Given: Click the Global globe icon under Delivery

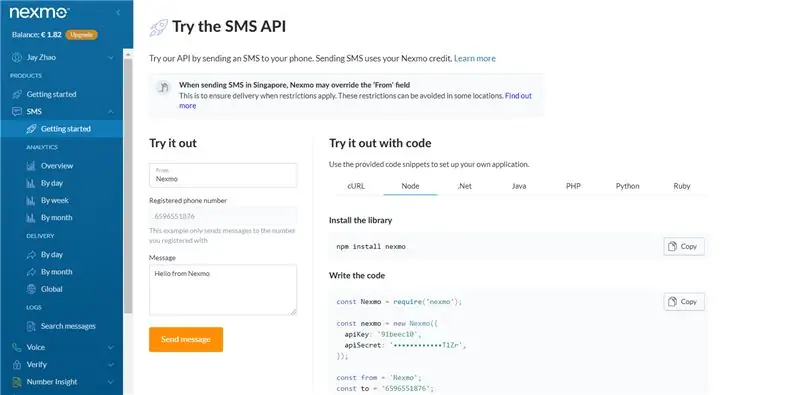Looking at the screenshot, I should point(31,289).
